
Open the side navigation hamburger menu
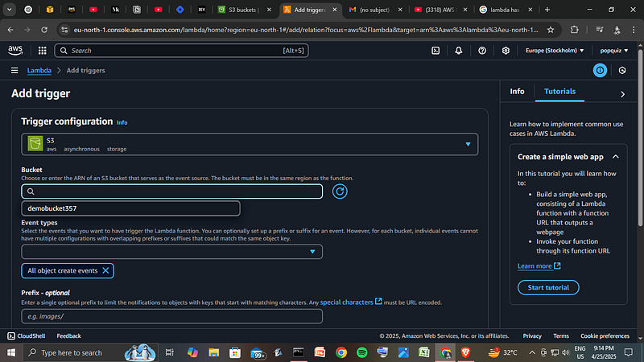point(14,71)
